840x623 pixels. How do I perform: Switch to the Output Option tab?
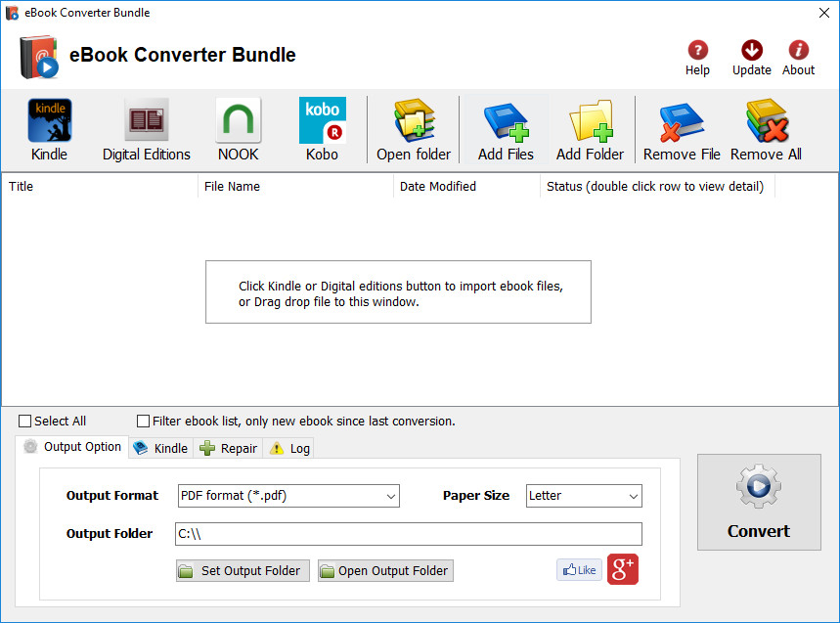pyautogui.click(x=72, y=447)
